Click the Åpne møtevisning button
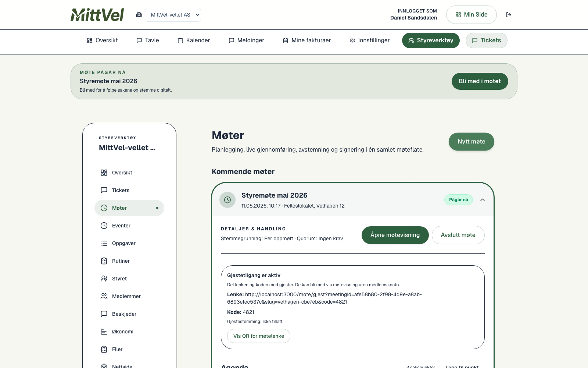This screenshot has height=368, width=588. [x=395, y=235]
